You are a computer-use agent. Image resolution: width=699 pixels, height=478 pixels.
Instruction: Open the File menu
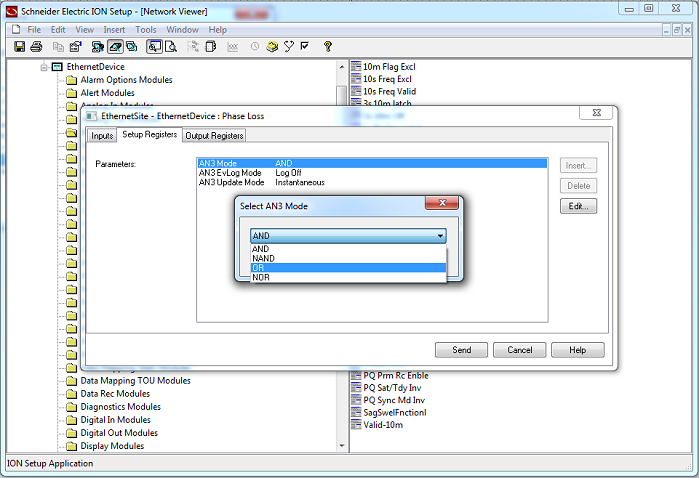(x=34, y=29)
